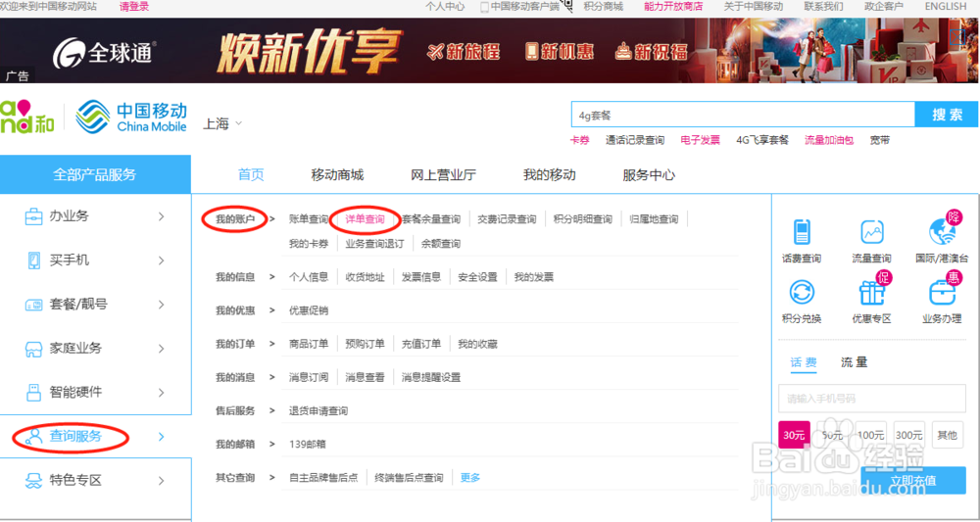This screenshot has height=522, width=980.
Task: Expand the 家庭业务 submenu arrow
Action: tap(161, 349)
